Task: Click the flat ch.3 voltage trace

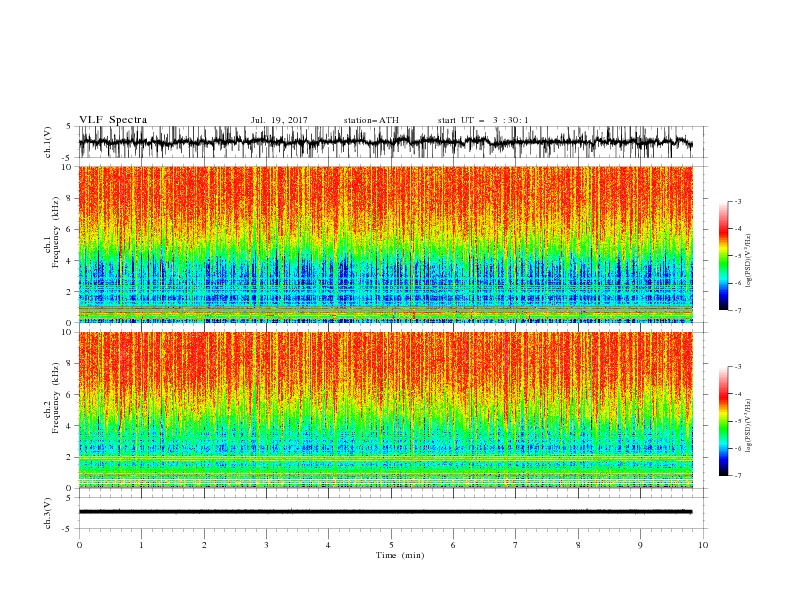Action: (x=385, y=512)
